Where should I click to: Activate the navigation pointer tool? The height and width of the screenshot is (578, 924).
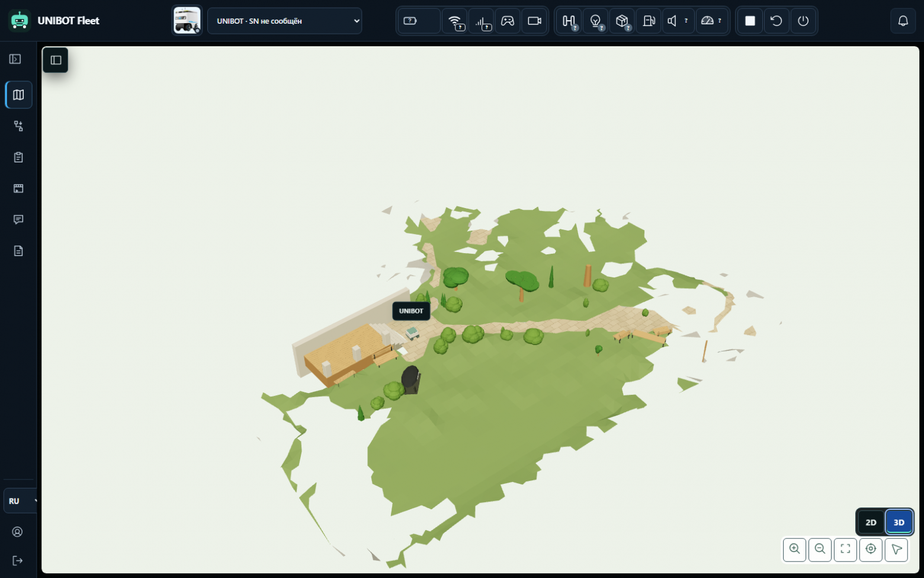point(896,550)
